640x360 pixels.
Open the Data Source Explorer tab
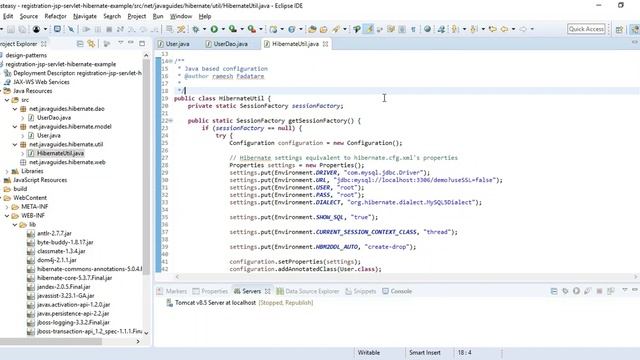[x=308, y=291]
